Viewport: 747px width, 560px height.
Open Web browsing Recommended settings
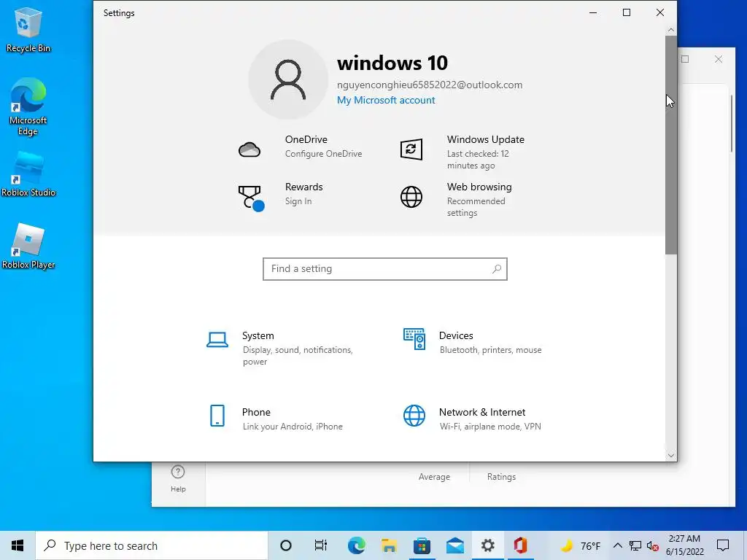coord(476,207)
